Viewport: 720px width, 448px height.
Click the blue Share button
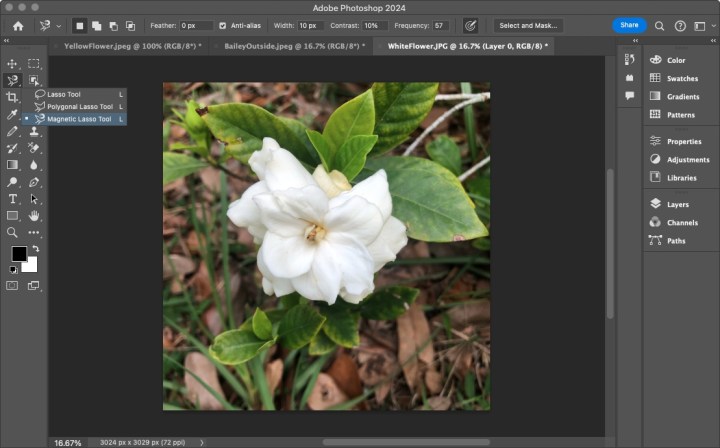(629, 25)
